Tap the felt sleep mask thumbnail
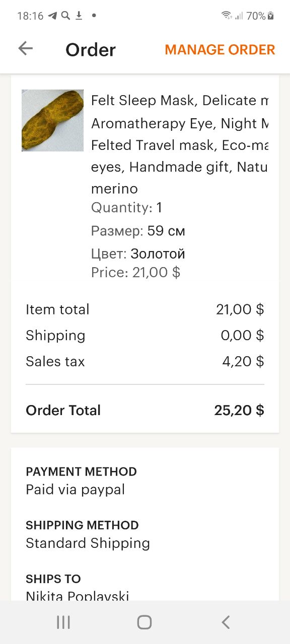The width and height of the screenshot is (290, 644). 52,120
